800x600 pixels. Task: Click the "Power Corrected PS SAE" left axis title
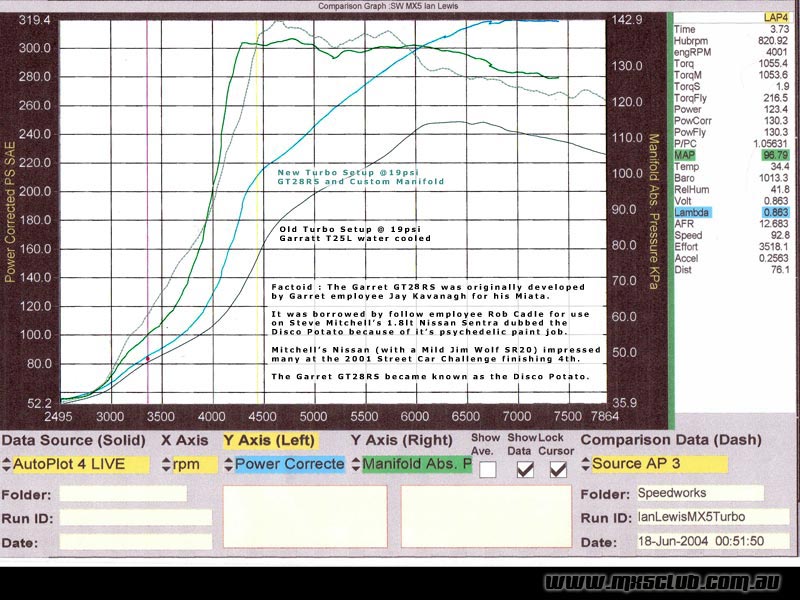(x=10, y=212)
